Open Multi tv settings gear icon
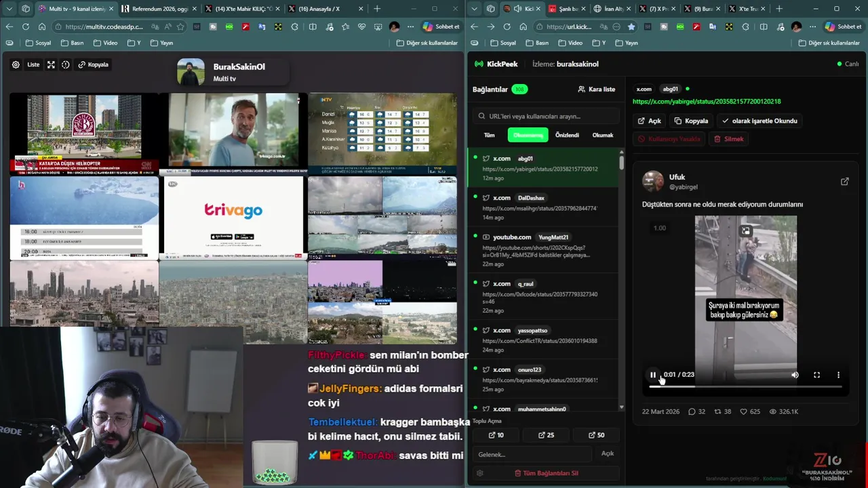This screenshot has width=868, height=488. pos(16,65)
